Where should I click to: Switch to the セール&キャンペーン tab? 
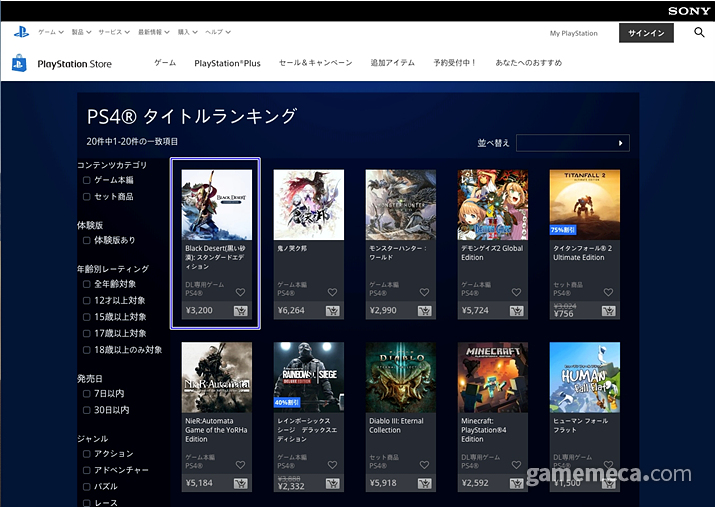pyautogui.click(x=315, y=63)
